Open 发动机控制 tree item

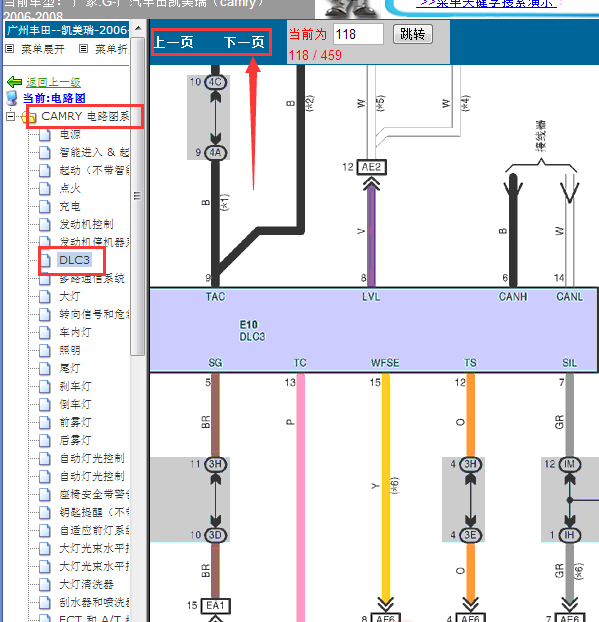86,224
